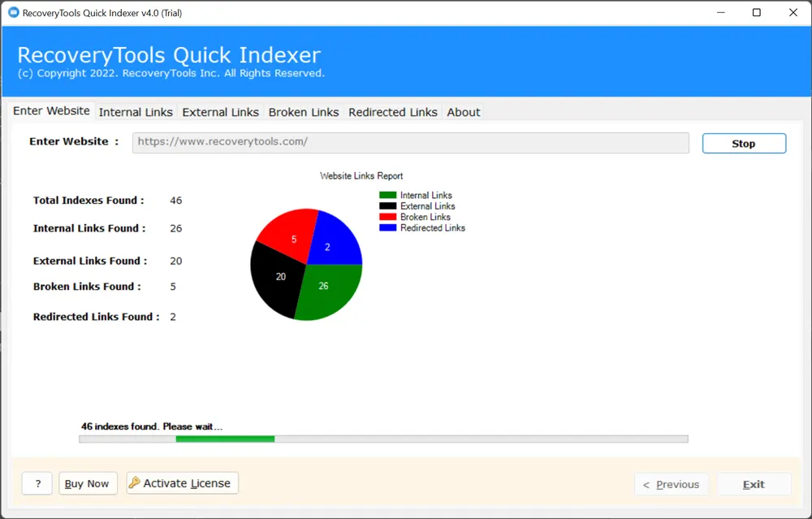Click the Internal Links Found label
Screen dimensions: 812x519
coord(89,228)
